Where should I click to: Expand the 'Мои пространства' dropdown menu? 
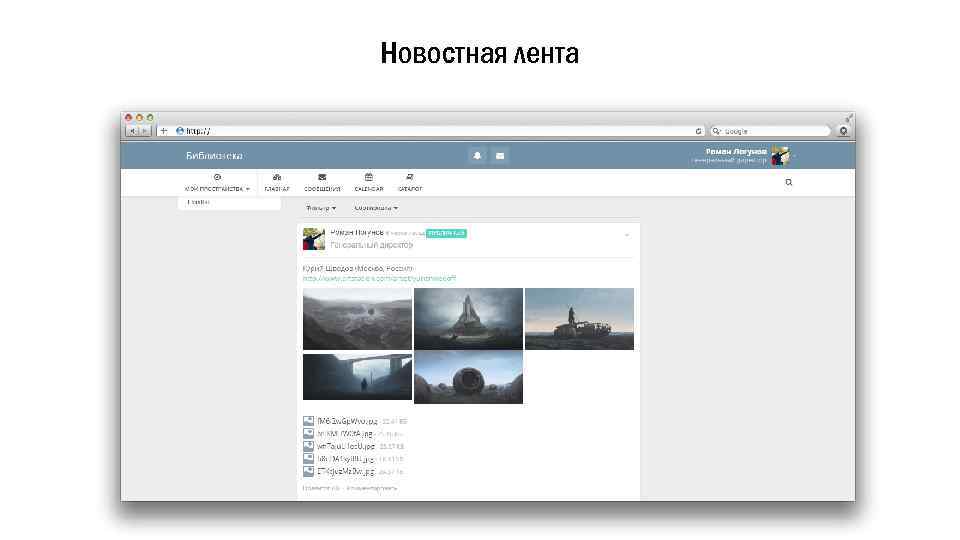(x=217, y=189)
